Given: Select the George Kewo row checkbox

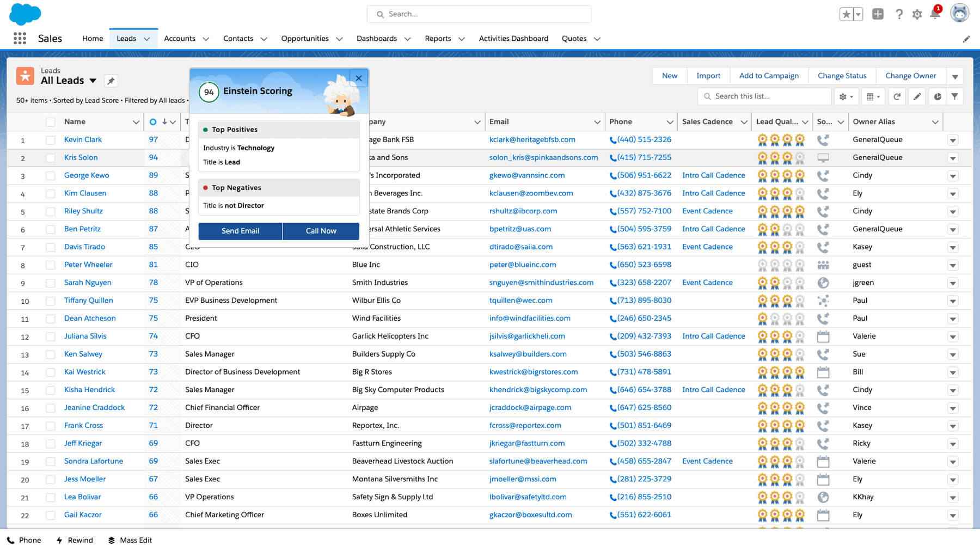Looking at the screenshot, I should [x=51, y=176].
